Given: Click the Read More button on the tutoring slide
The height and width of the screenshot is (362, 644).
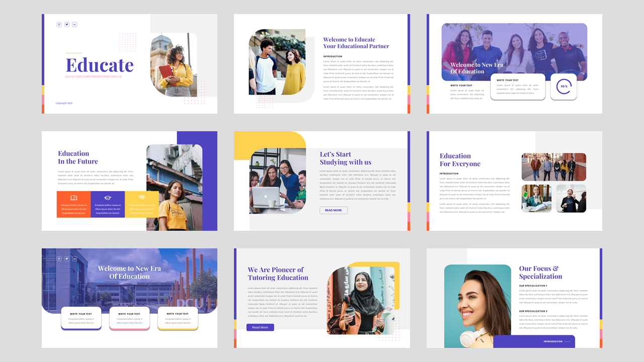Looking at the screenshot, I should [260, 327].
